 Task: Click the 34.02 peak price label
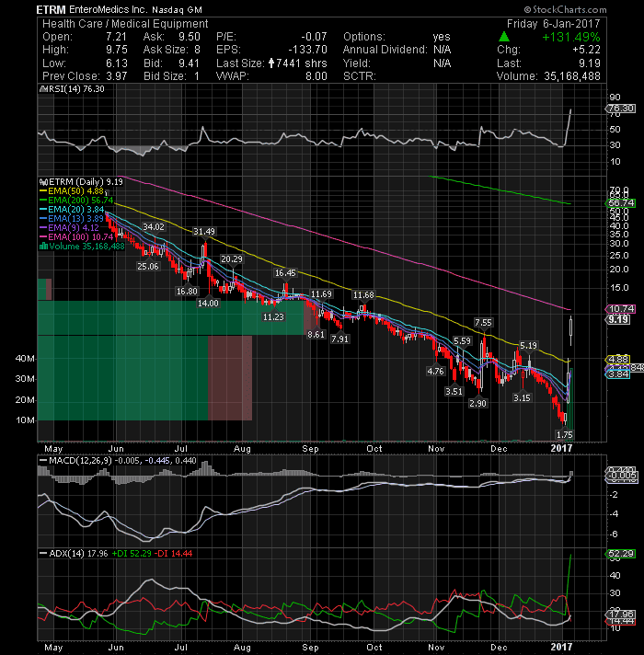154,227
